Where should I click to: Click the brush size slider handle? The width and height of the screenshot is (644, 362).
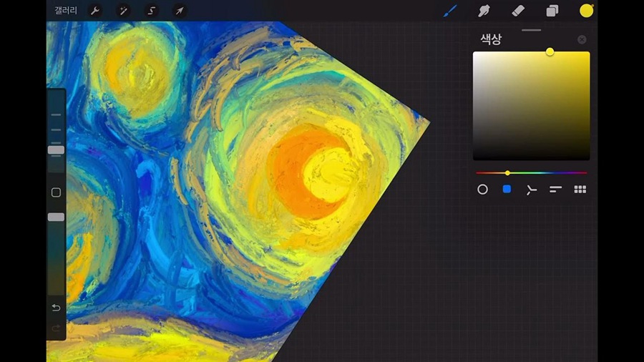click(x=56, y=150)
